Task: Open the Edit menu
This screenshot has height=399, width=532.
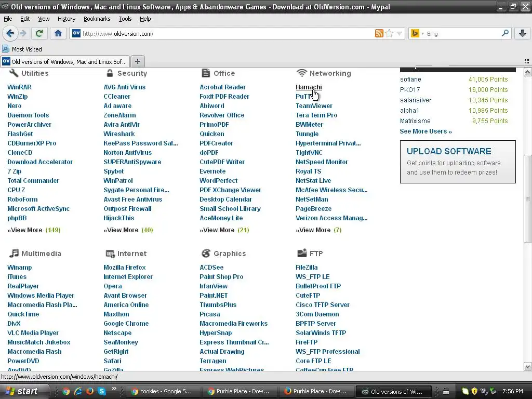Action: click(25, 19)
